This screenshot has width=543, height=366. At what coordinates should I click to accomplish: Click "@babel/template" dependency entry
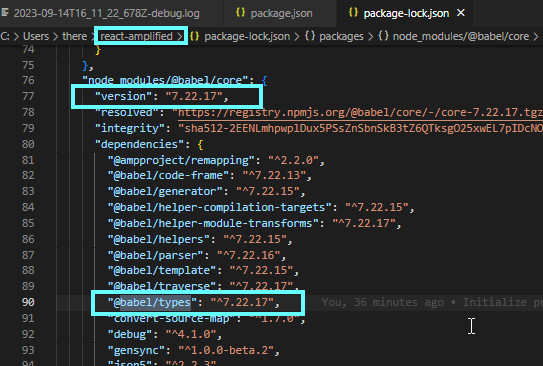[203, 270]
